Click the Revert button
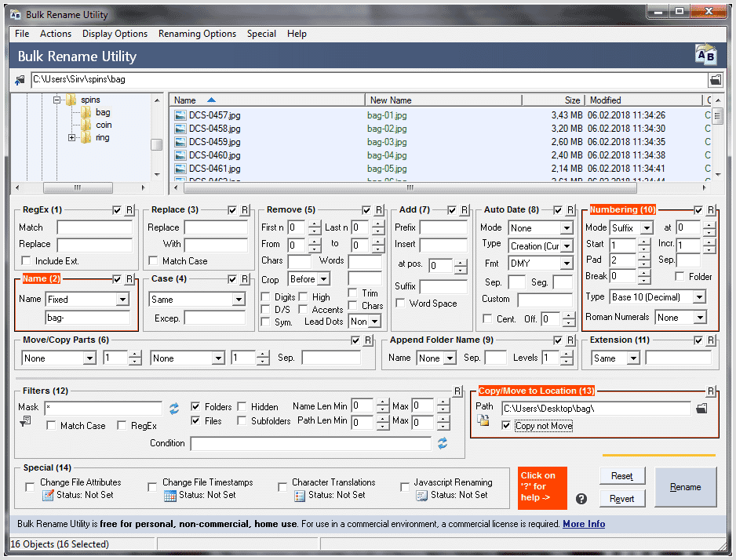 (x=622, y=499)
